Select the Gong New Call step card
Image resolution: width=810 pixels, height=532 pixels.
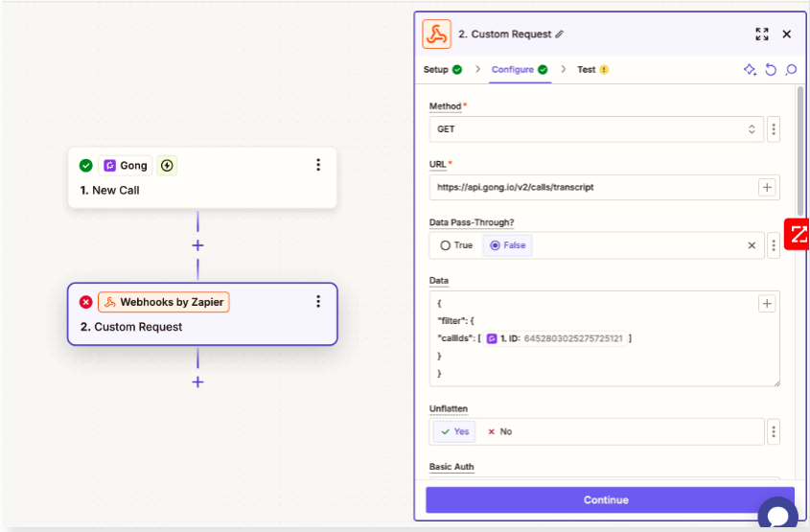(202, 177)
